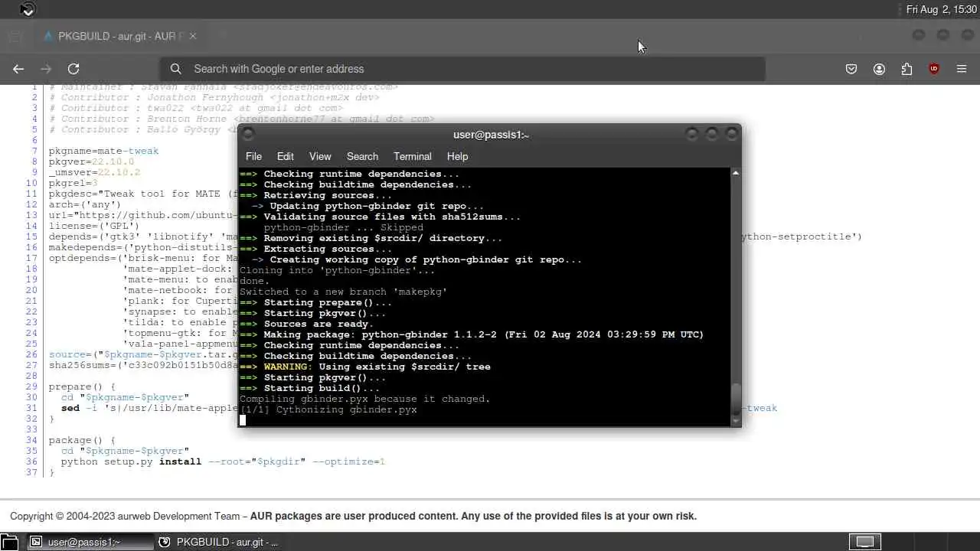Click the terminal scrollbar down arrow
The height and width of the screenshot is (551, 980).
tap(736, 421)
